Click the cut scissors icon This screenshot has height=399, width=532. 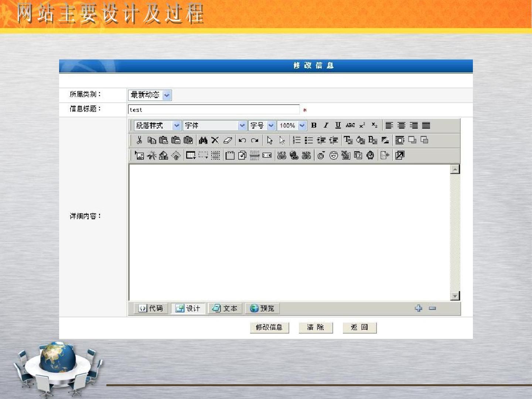139,140
